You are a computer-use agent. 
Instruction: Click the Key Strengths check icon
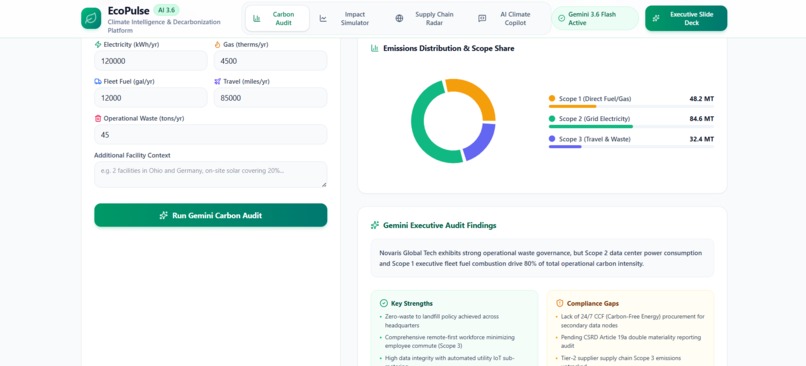[x=383, y=303]
